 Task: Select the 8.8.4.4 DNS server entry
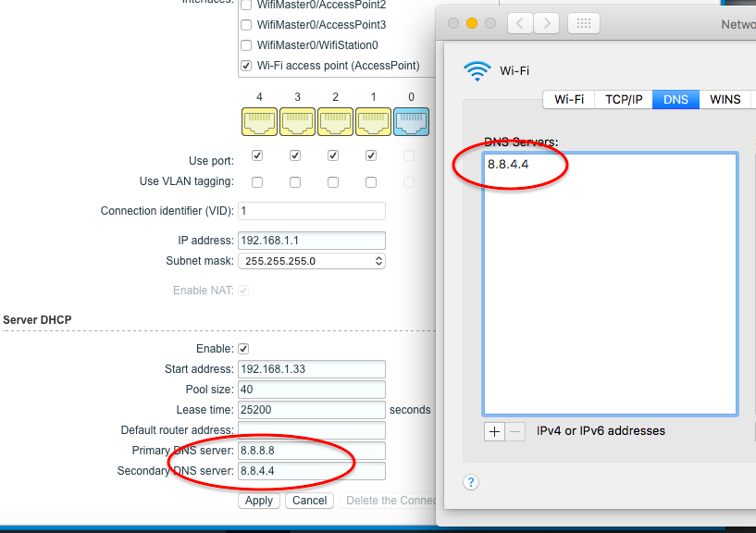508,165
